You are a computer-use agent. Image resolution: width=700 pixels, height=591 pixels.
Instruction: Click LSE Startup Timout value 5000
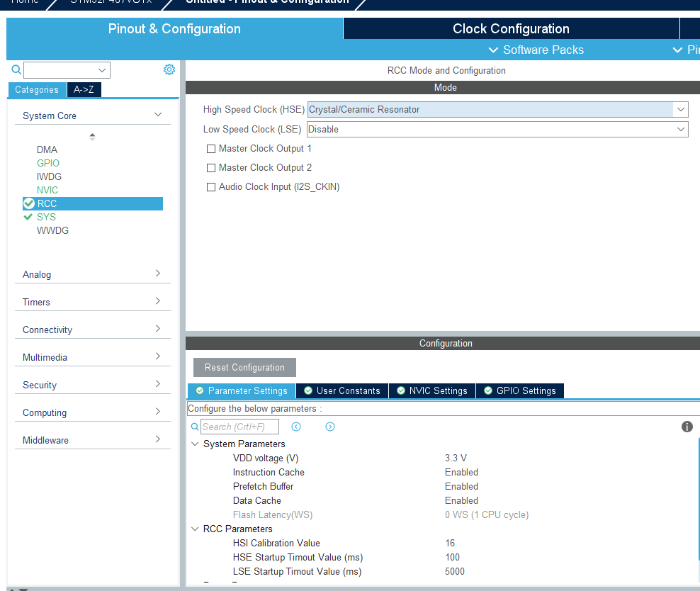[x=455, y=572]
